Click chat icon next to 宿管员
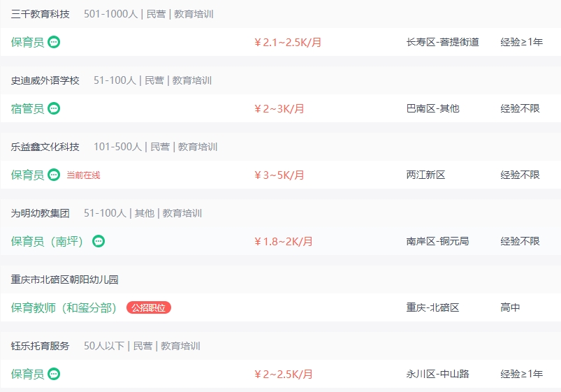 [54, 108]
